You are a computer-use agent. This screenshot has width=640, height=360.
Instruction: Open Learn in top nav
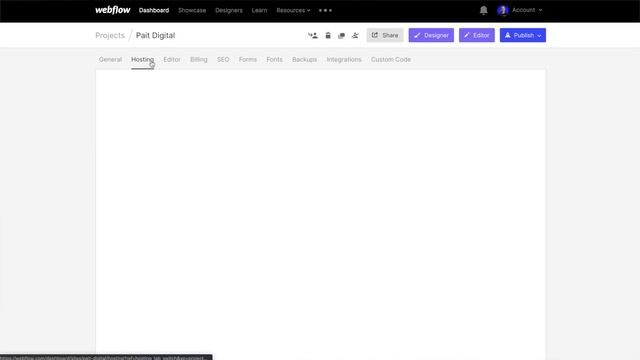point(259,10)
